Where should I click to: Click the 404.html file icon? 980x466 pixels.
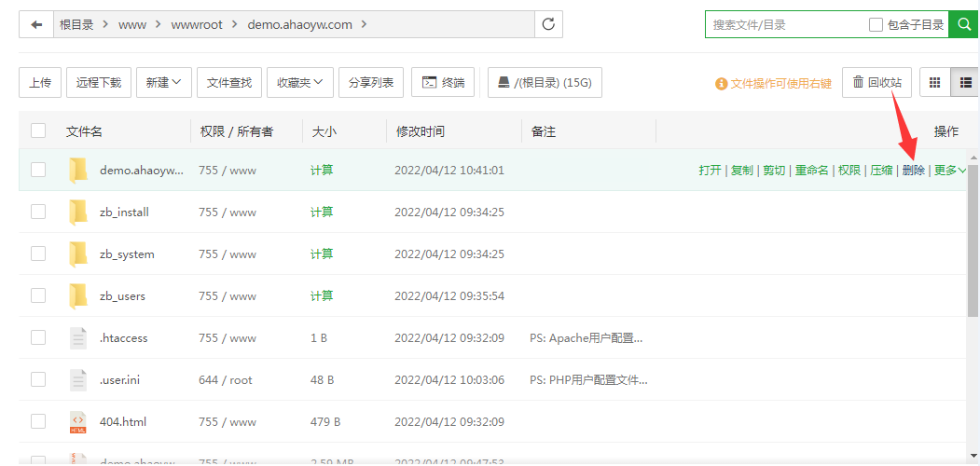(x=78, y=422)
